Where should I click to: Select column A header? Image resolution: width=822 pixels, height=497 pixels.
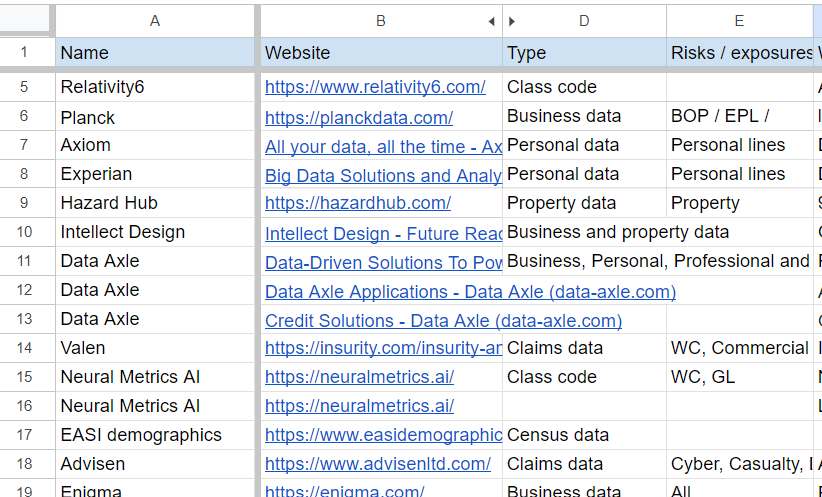[155, 21]
